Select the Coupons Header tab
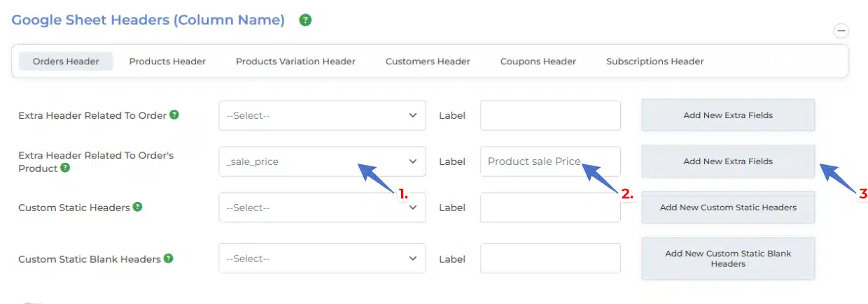868x304 pixels. pos(538,61)
